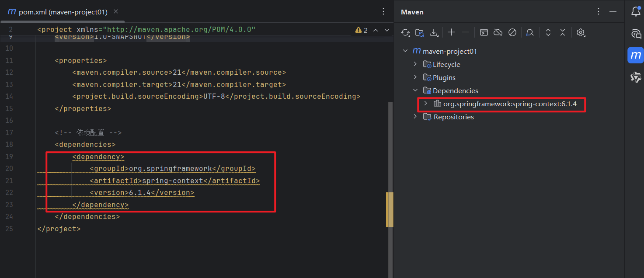
Task: Click Generate Sources and Update Folders icon
Action: tap(420, 32)
